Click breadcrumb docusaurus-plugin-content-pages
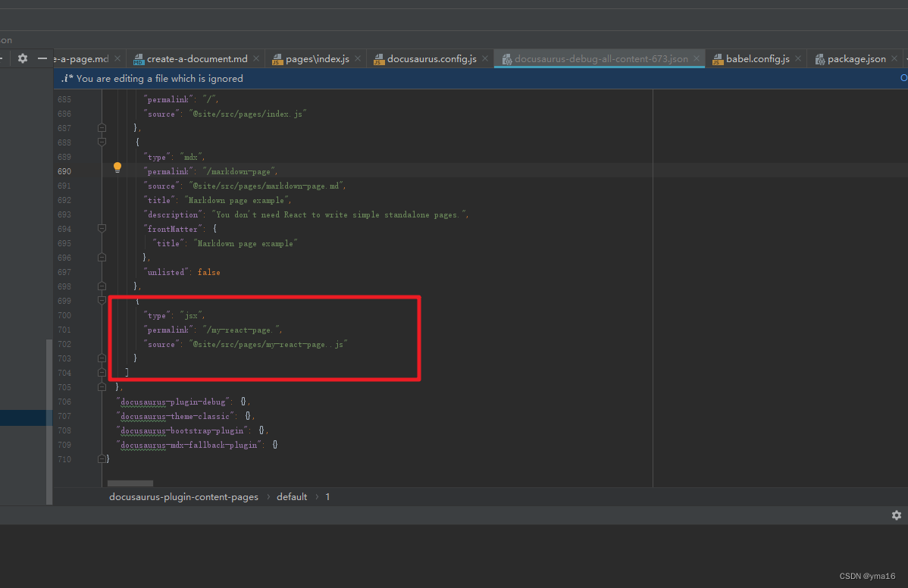Viewport: 908px width, 588px height. click(183, 496)
